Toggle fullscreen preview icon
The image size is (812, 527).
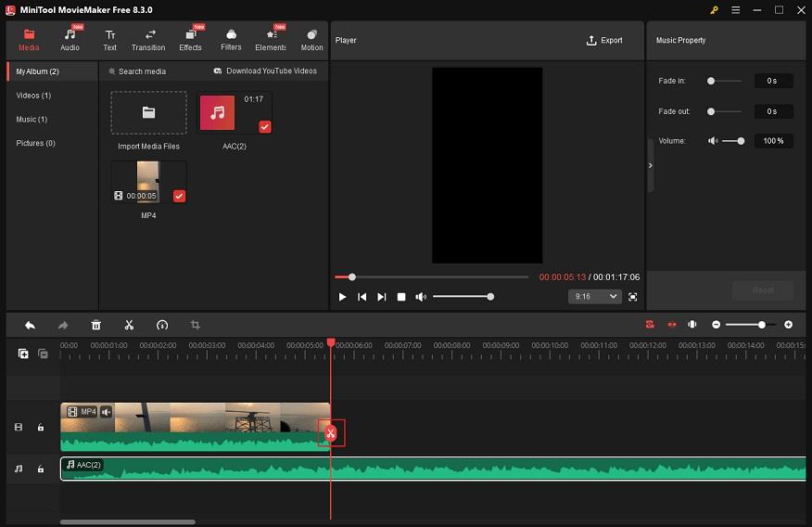[633, 297]
